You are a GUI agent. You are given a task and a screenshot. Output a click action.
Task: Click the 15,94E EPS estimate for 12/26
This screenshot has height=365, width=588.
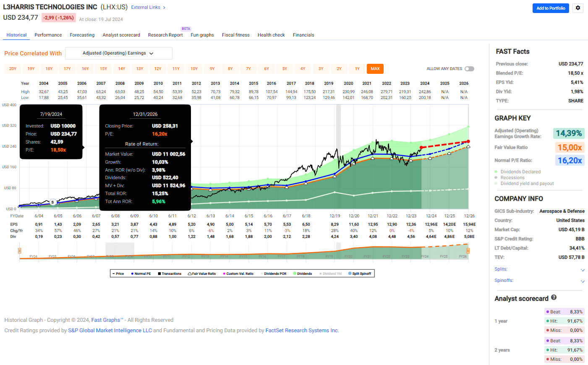[469, 224]
